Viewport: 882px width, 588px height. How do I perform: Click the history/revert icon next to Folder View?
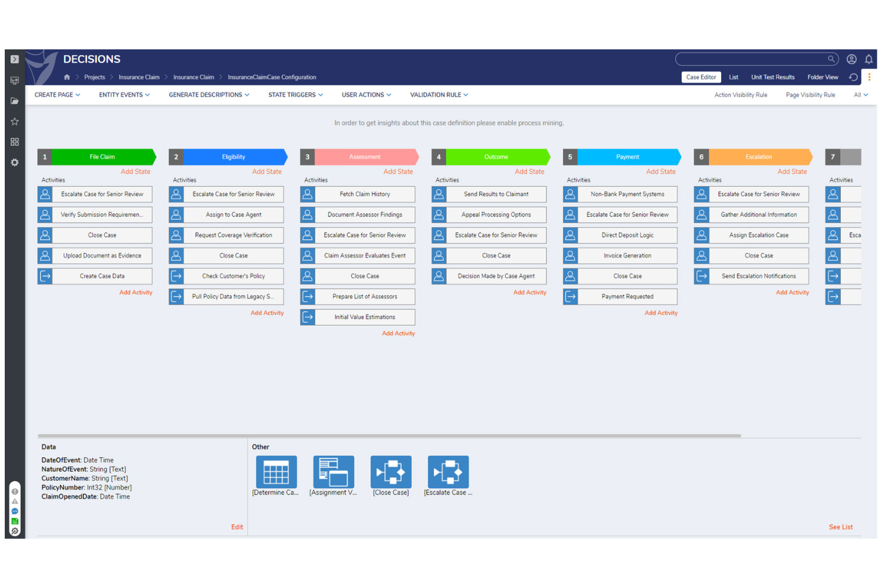pos(852,77)
